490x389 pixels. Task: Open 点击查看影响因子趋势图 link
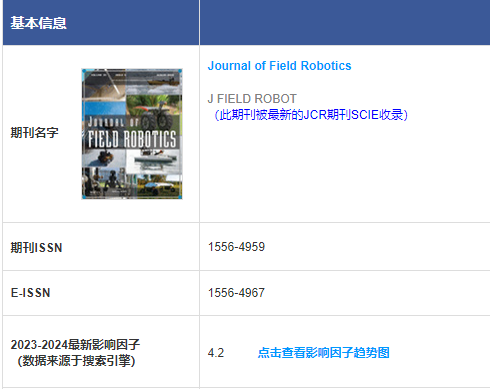(324, 352)
